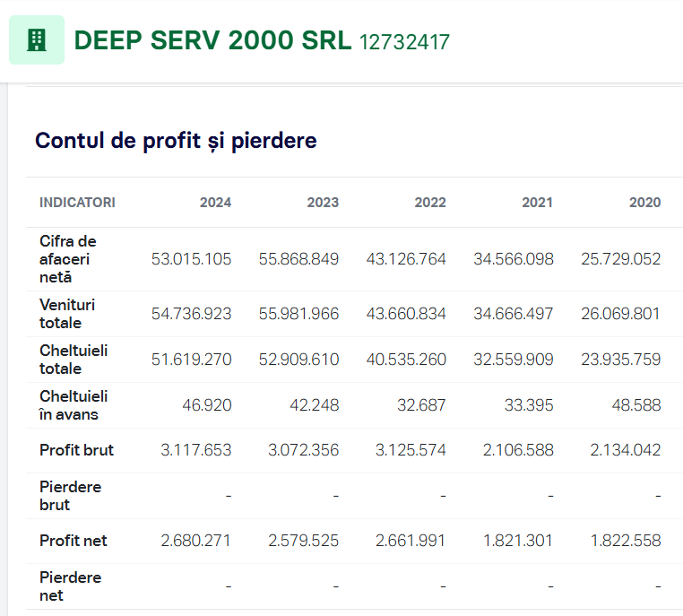This screenshot has height=616, width=683.
Task: Select the 2021 column header
Action: click(538, 203)
